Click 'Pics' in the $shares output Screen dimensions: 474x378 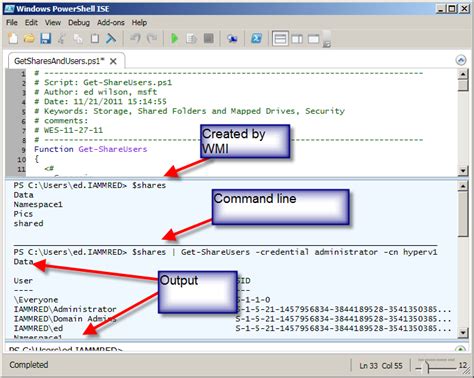[23, 214]
